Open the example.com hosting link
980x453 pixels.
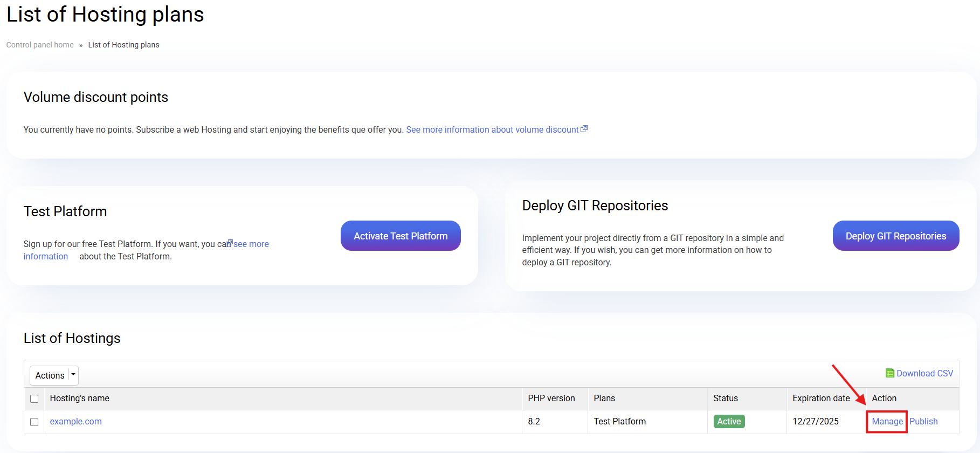click(x=75, y=421)
